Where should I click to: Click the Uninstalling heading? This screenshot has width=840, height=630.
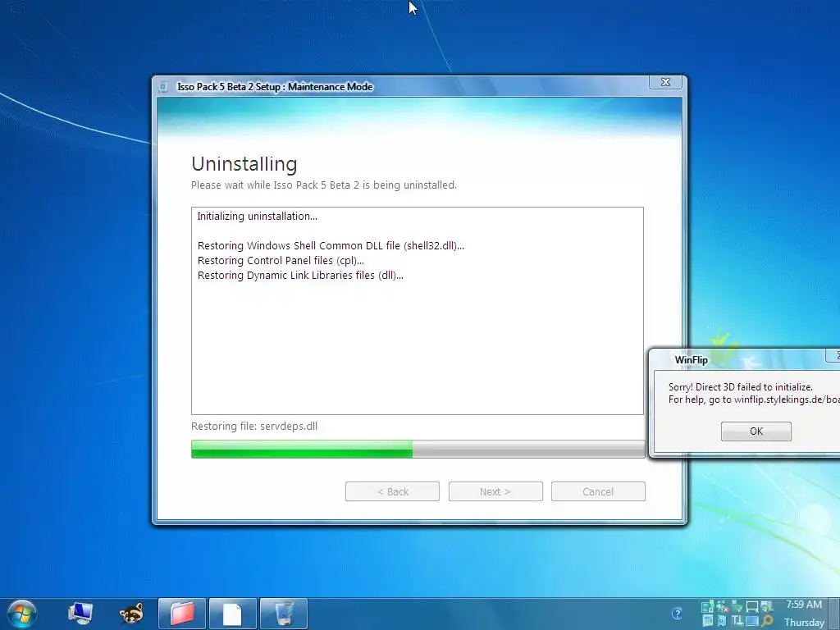(244, 164)
